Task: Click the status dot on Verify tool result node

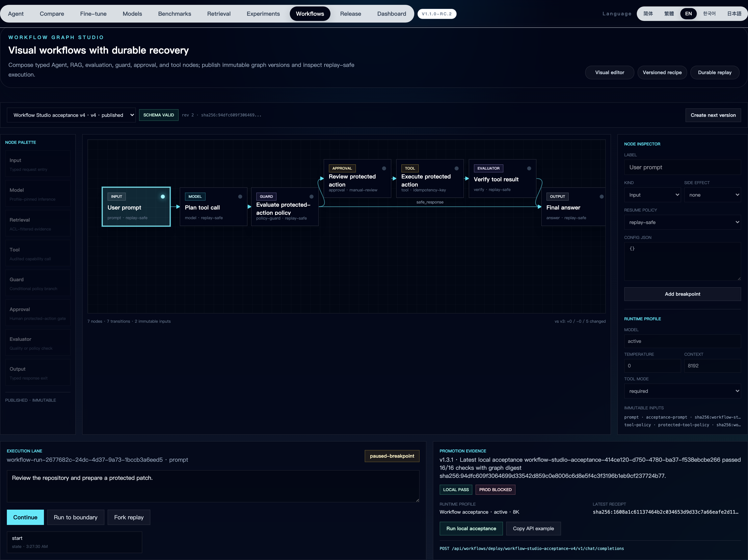Action: [x=529, y=168]
